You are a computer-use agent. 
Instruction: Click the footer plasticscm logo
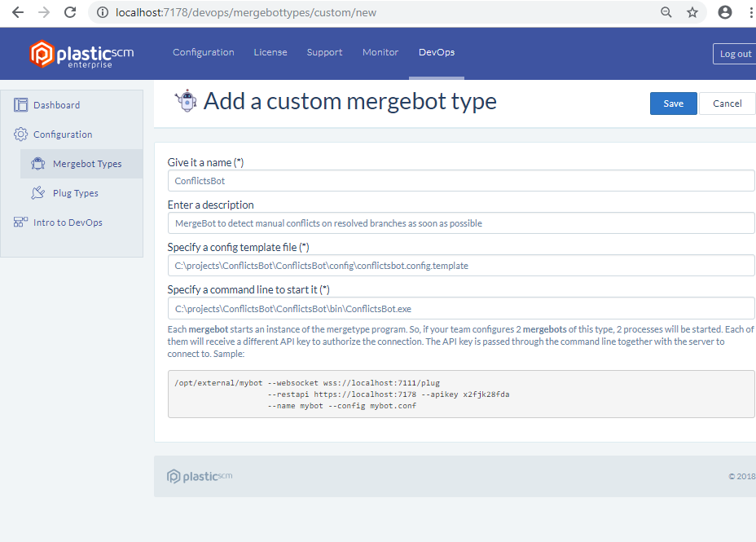[x=200, y=476]
